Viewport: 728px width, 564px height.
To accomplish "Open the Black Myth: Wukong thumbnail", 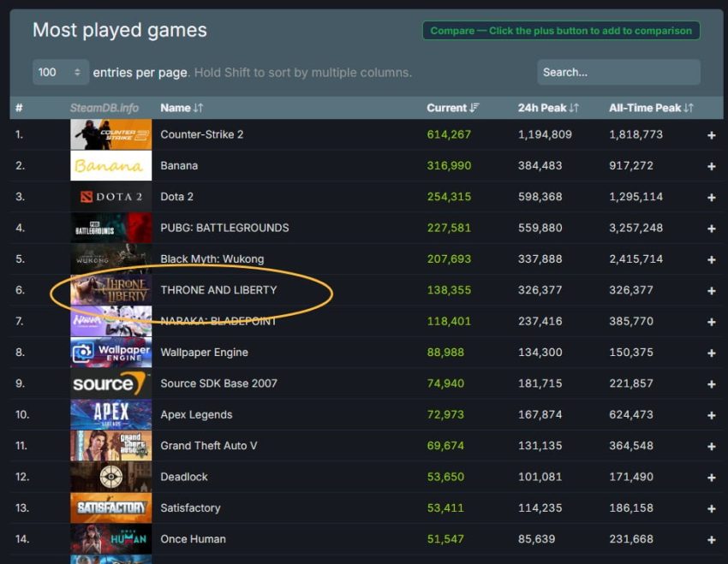I will click(111, 258).
